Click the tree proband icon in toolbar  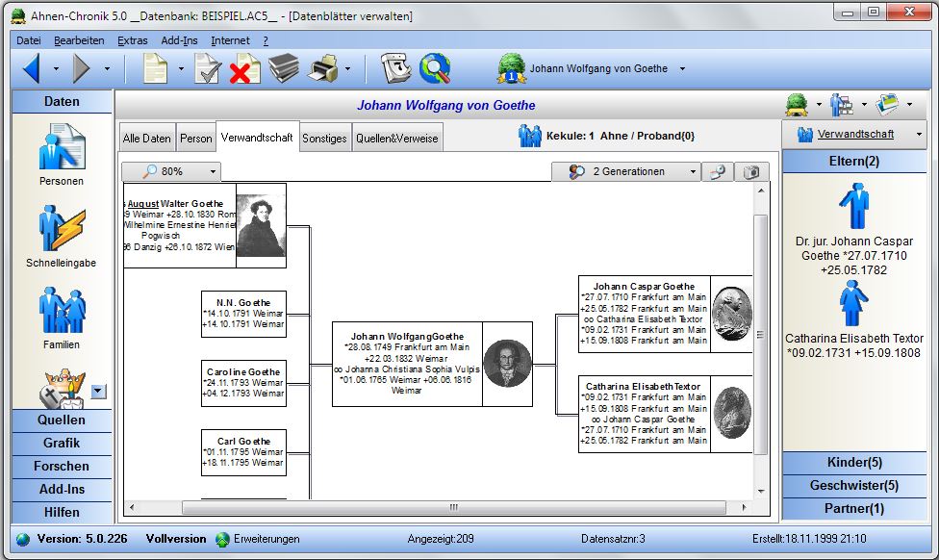(512, 68)
